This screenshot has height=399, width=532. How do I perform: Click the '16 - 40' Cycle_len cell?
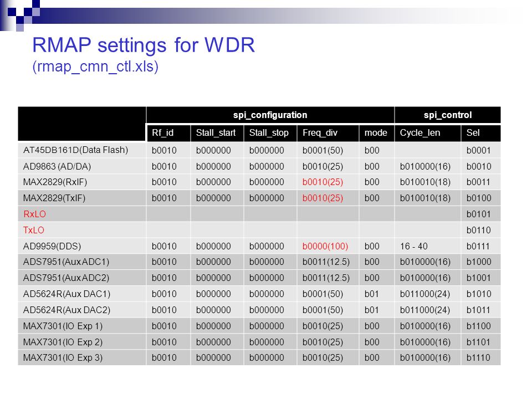tap(413, 246)
